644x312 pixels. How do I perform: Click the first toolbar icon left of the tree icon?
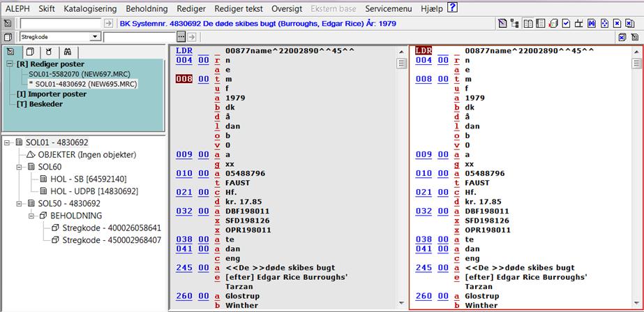pos(503,23)
